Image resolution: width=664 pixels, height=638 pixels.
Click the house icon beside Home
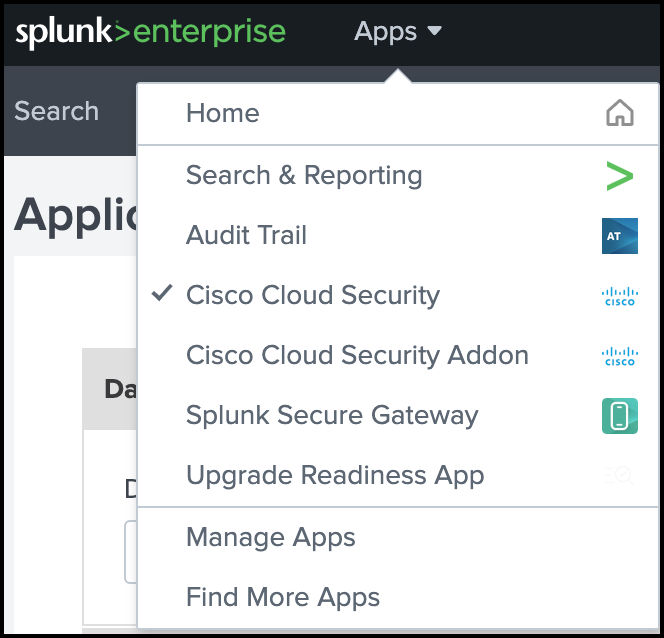[620, 113]
